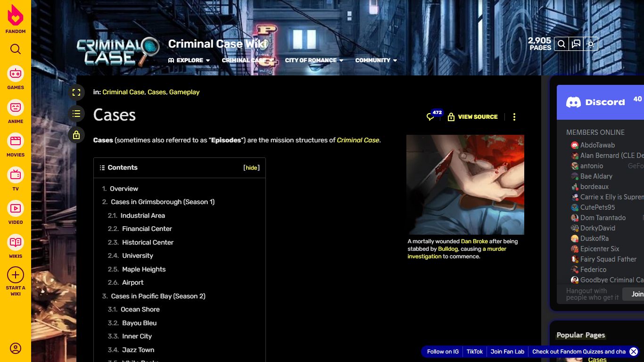Click Check out Fandom Quizzes link
Viewport: 644px width, 362px height.
click(x=579, y=352)
